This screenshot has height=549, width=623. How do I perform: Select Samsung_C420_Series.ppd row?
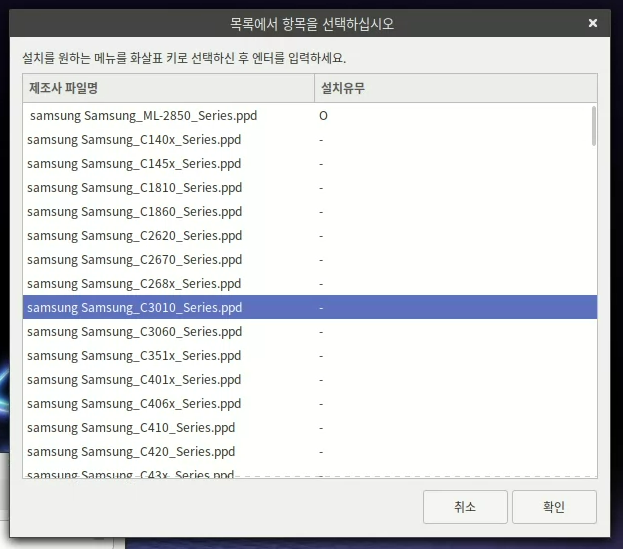click(310, 452)
